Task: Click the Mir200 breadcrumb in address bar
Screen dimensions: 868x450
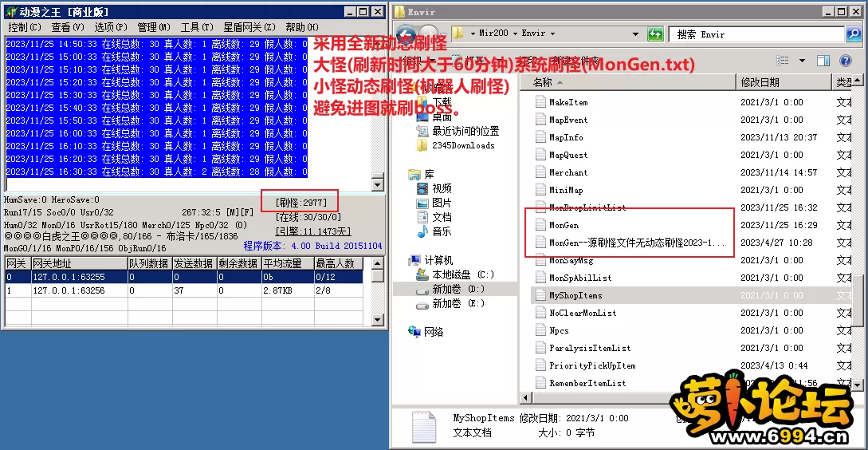Action: click(494, 34)
